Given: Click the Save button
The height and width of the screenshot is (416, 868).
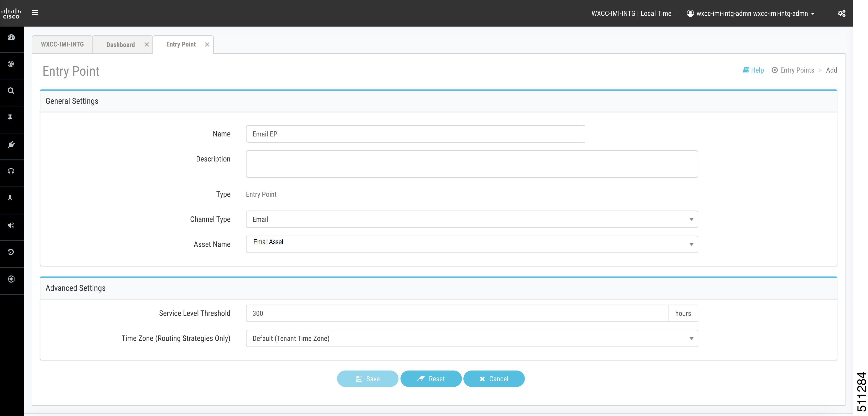Looking at the screenshot, I should 368,379.
